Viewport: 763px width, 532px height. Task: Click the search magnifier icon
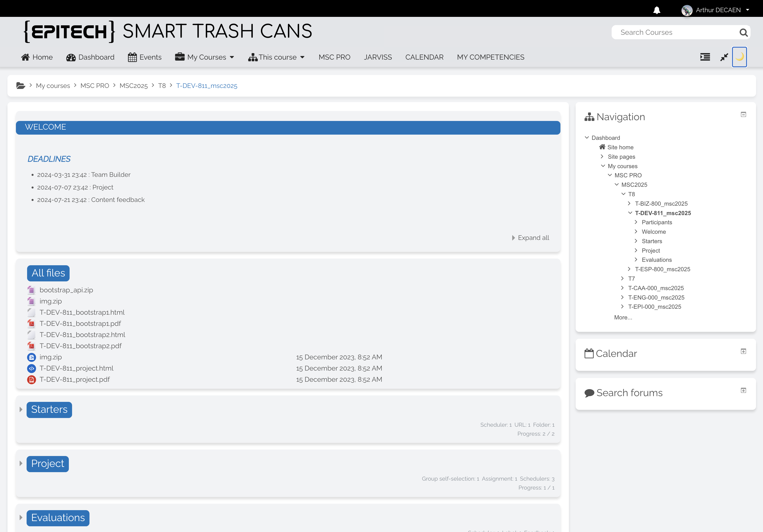[743, 33]
